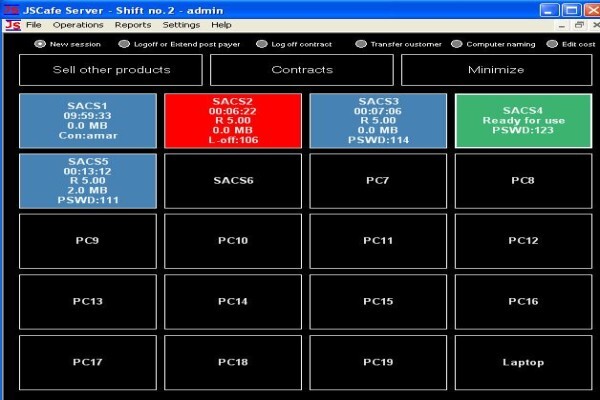The height and width of the screenshot is (400, 600).
Task: Select the SACS5 computer tile
Action: [x=88, y=181]
